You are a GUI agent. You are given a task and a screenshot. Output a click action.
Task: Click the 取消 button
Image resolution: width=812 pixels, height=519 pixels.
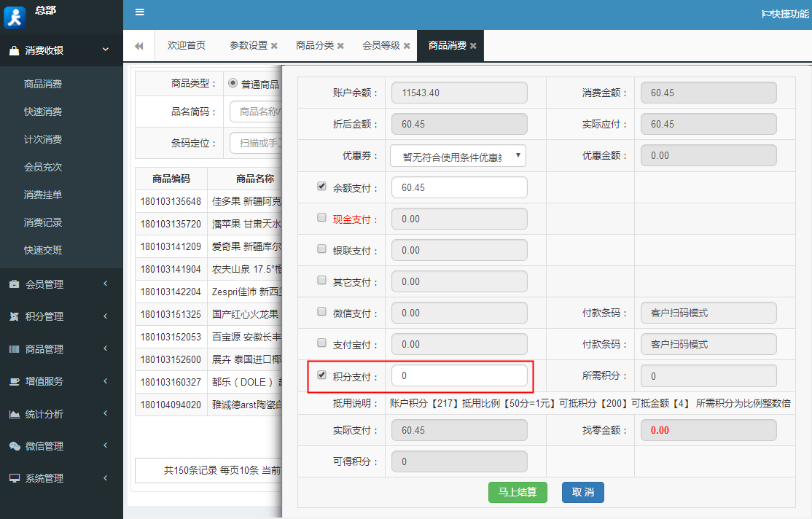[x=582, y=493]
